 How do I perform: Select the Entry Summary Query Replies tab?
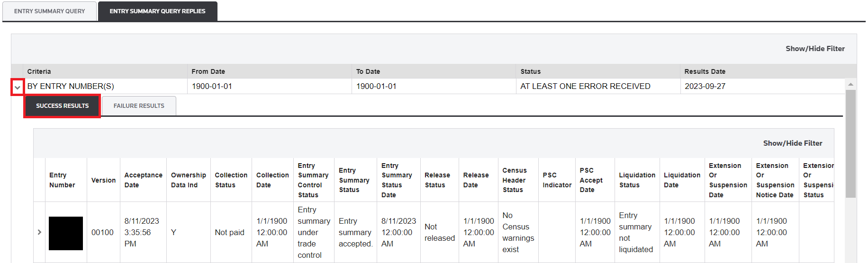[x=157, y=11]
